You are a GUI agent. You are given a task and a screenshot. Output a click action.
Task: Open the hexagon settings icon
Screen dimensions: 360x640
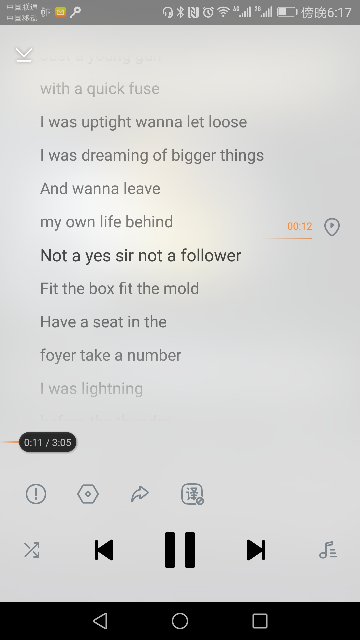coord(88,494)
